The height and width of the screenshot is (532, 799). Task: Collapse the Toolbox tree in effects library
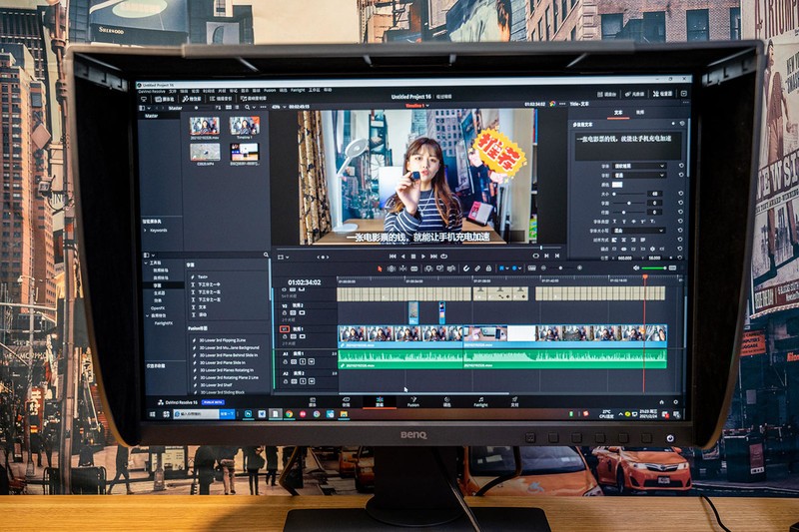point(146,264)
